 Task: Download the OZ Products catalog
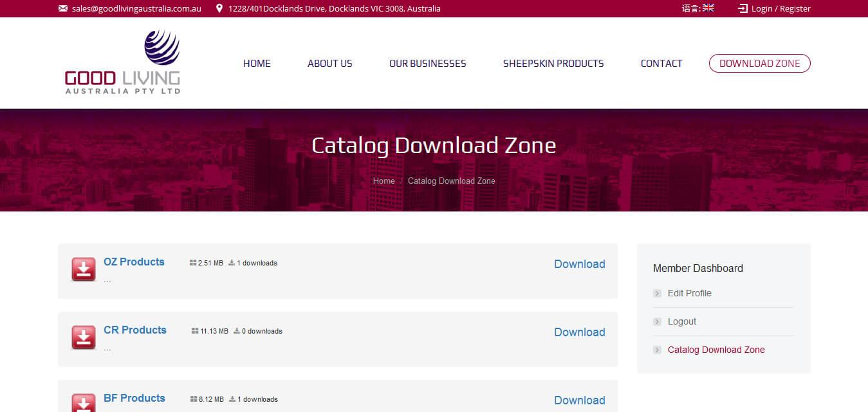click(x=579, y=264)
